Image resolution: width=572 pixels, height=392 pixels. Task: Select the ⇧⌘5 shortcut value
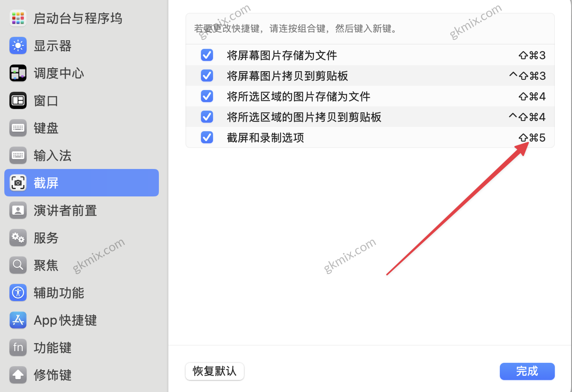(x=532, y=138)
